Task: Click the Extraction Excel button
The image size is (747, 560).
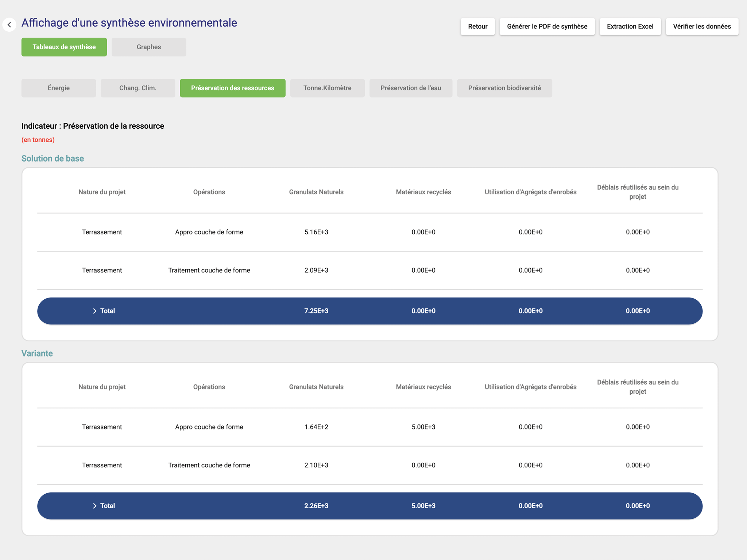Action: [630, 27]
